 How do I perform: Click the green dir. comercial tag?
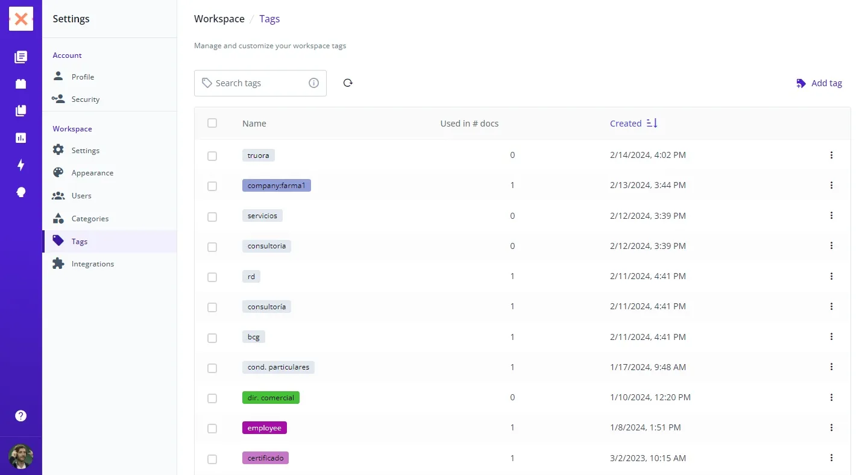[271, 398]
